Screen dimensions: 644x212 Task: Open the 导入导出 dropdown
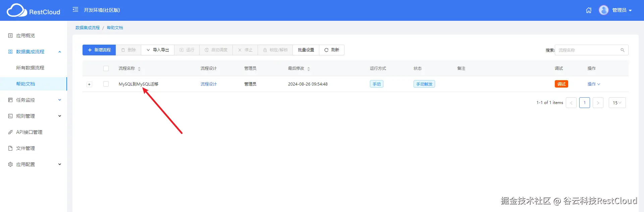click(158, 50)
